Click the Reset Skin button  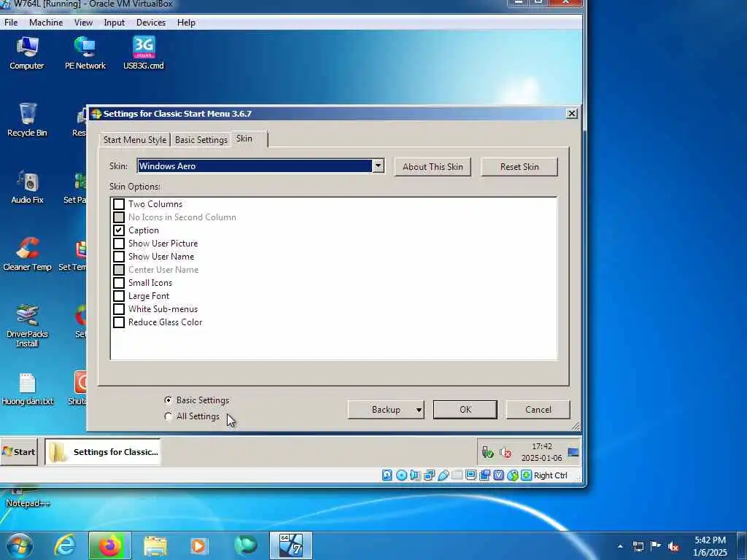click(519, 167)
